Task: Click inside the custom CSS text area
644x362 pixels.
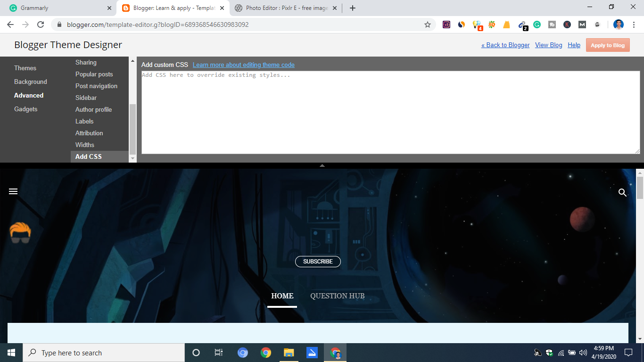Action: pyautogui.click(x=391, y=112)
